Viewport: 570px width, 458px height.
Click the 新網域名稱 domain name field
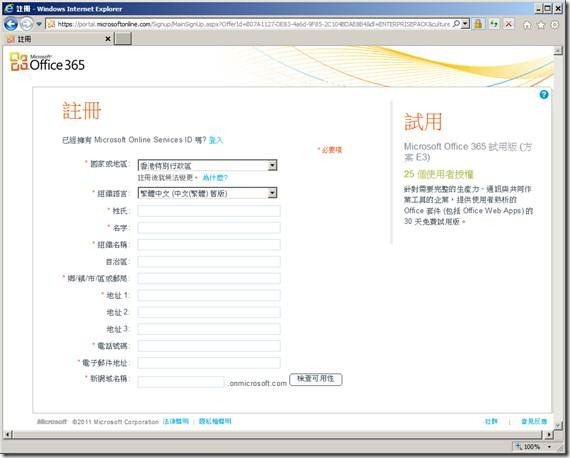pos(181,382)
